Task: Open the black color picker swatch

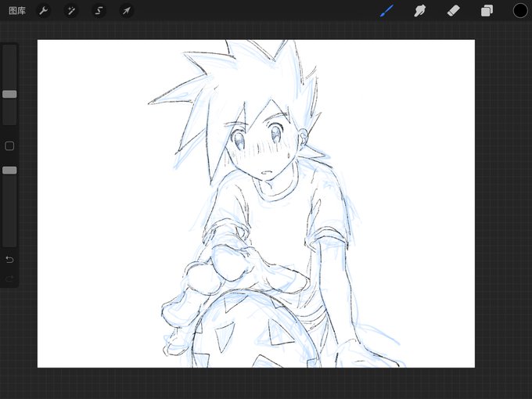Action: (519, 11)
